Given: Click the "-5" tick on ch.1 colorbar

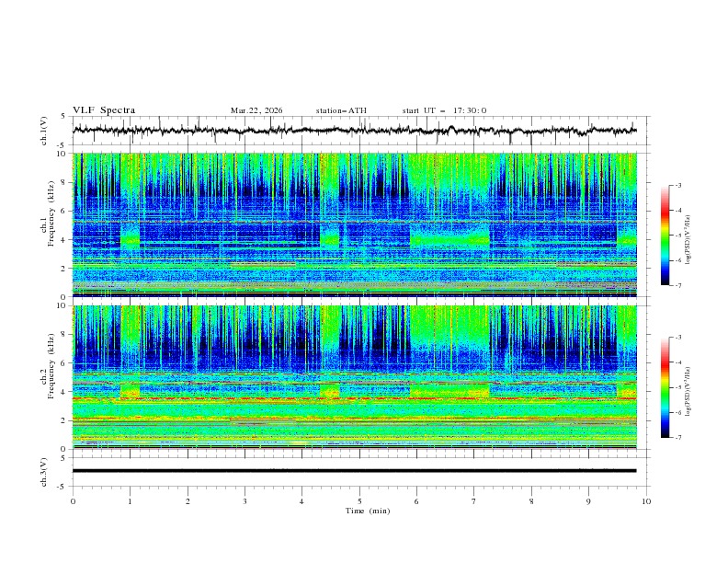Looking at the screenshot, I should (678, 236).
